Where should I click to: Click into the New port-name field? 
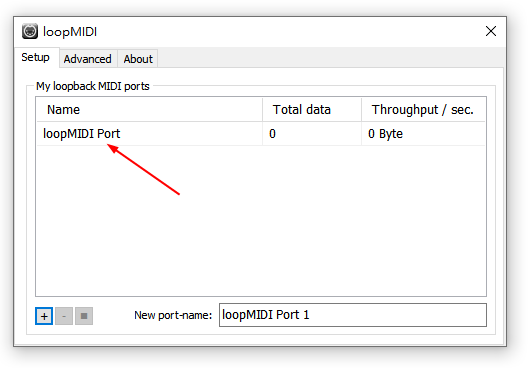pos(353,315)
